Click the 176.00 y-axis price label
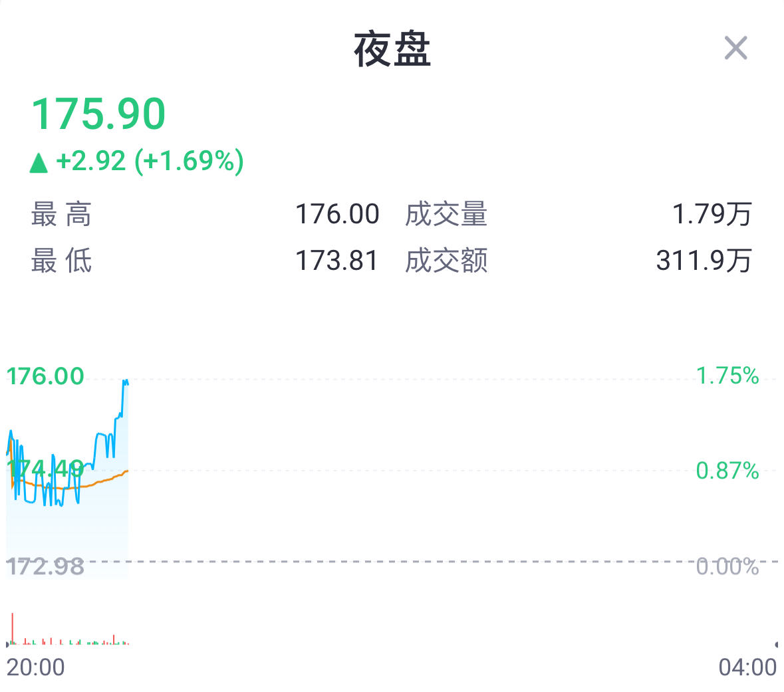Viewport: 784px width, 692px height. tap(45, 376)
